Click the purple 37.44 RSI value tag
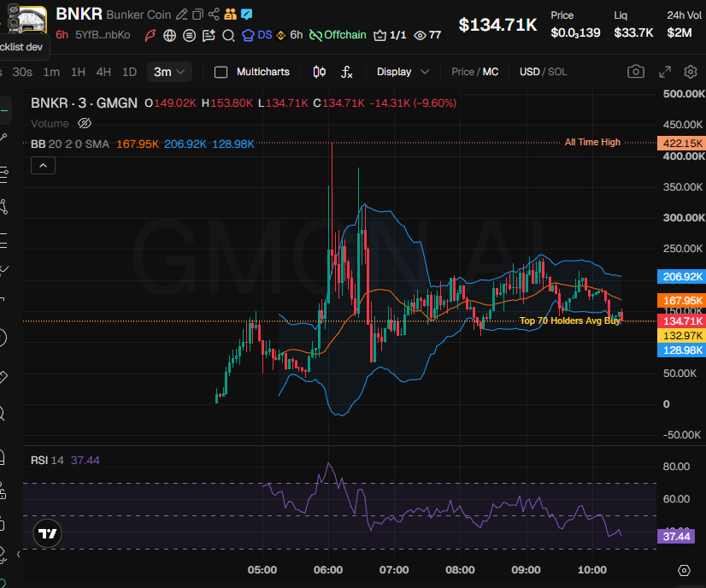The width and height of the screenshot is (706, 588). 676,536
